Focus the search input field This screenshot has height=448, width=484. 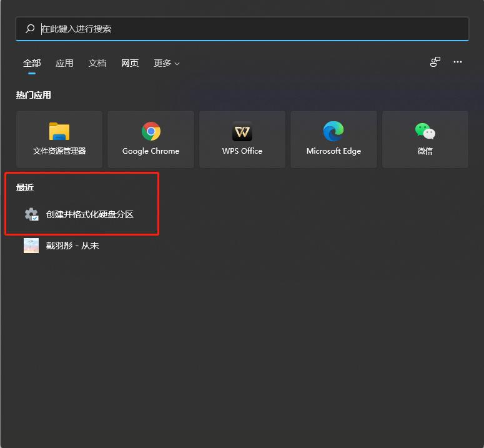click(242, 29)
